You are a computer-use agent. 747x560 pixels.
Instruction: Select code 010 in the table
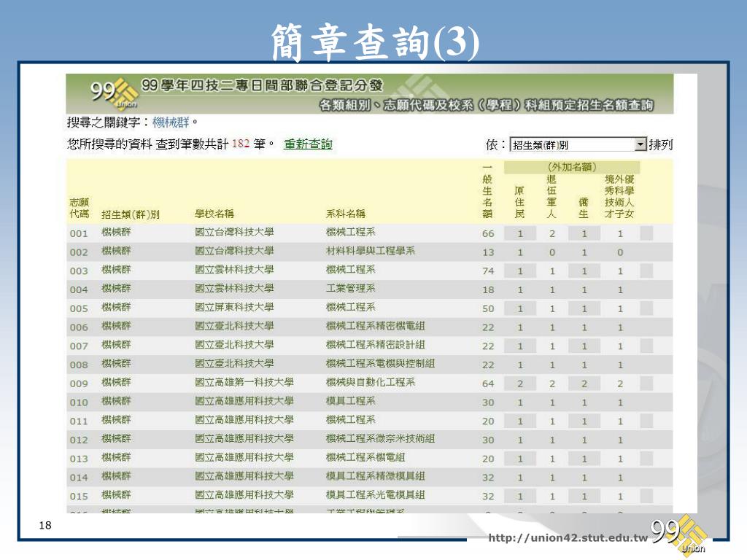coord(79,402)
